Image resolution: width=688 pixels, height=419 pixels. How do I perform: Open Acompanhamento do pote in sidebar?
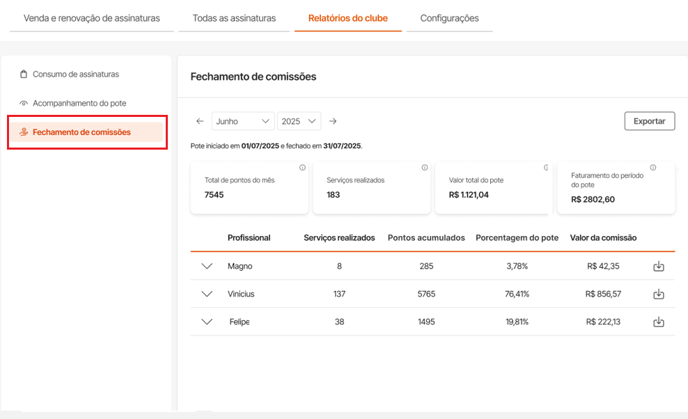[79, 103]
